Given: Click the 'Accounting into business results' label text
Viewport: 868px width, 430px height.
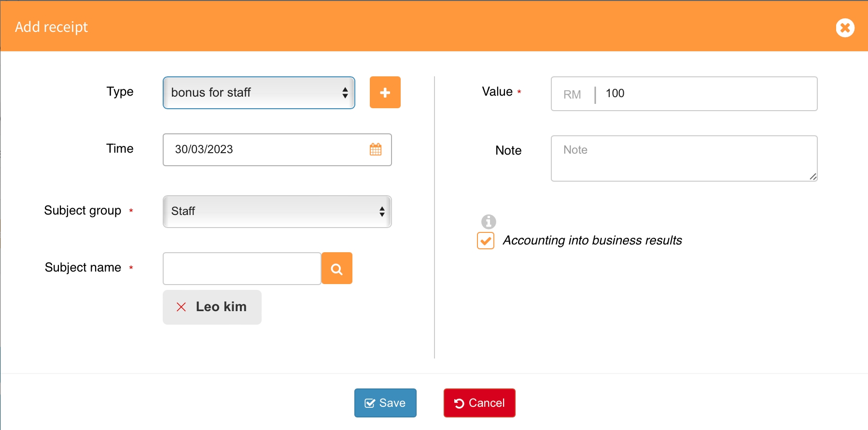Looking at the screenshot, I should pos(592,241).
